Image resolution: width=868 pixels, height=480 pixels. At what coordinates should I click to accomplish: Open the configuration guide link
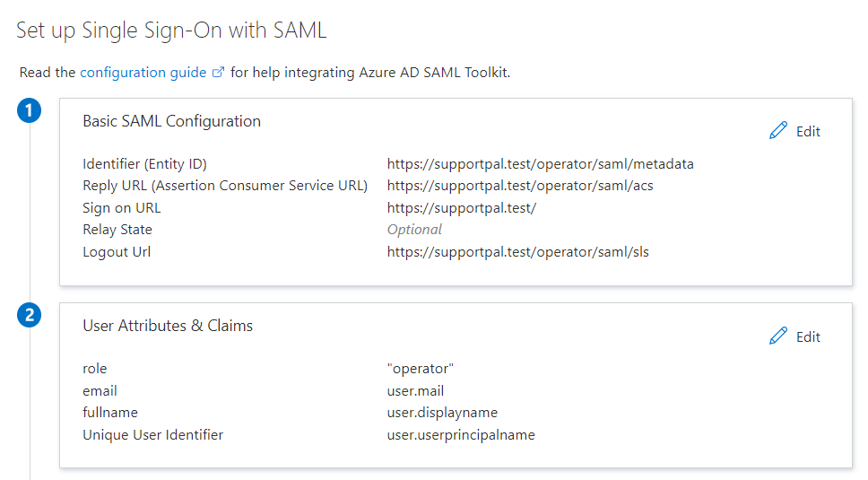click(x=143, y=73)
